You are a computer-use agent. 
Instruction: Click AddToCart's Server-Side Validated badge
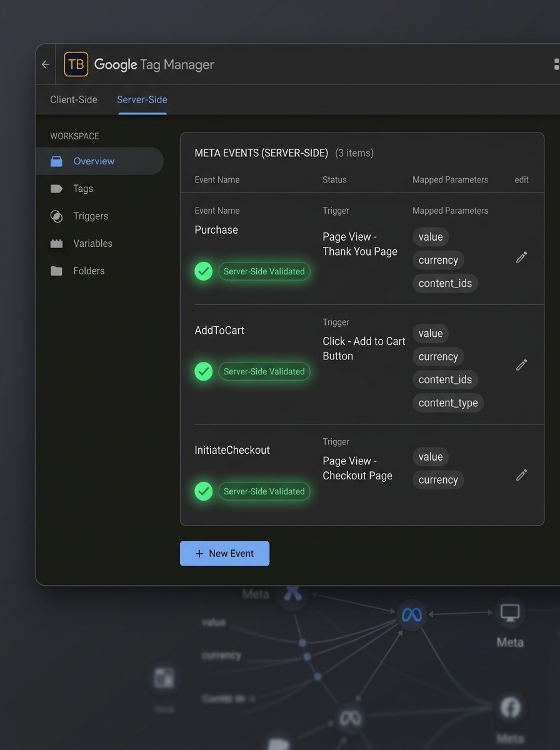tap(264, 371)
